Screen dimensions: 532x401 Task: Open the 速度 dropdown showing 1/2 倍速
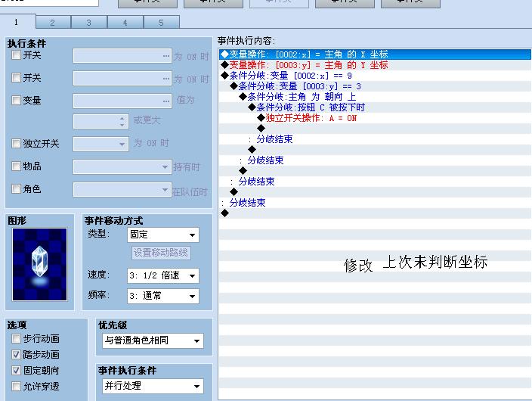tap(163, 275)
